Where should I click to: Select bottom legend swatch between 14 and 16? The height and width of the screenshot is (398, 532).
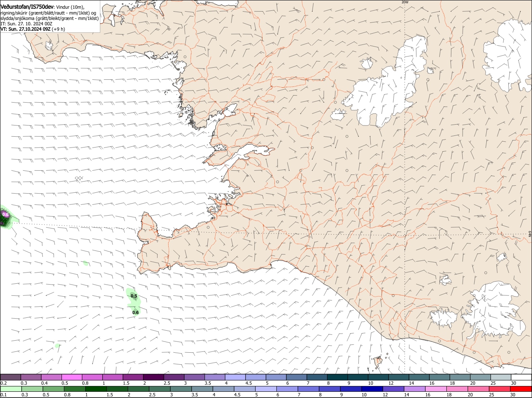tap(414, 389)
